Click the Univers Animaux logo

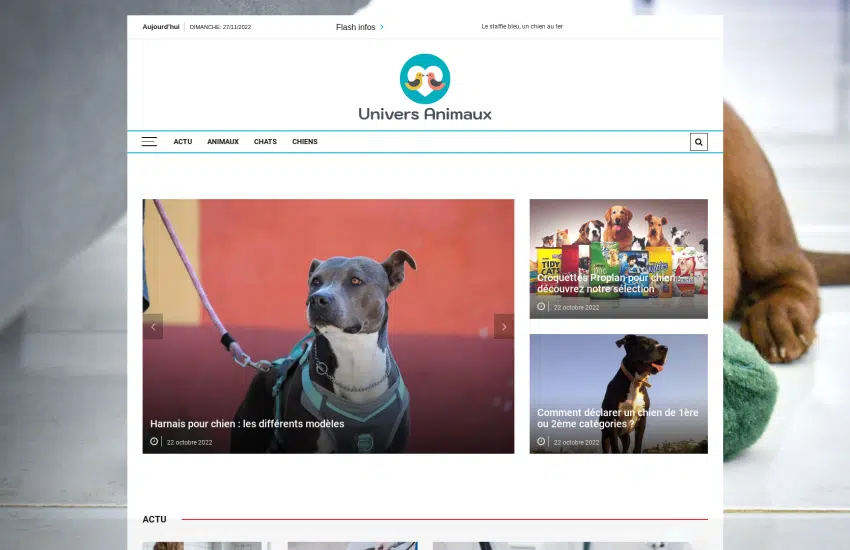(425, 88)
